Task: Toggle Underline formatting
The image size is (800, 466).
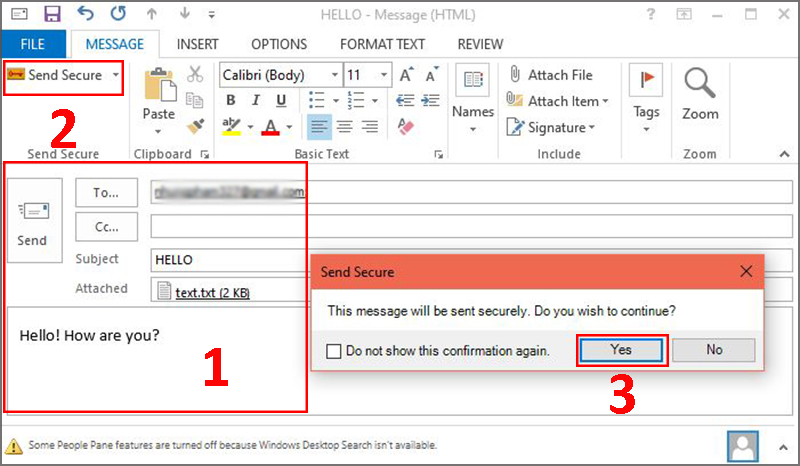Action: click(281, 100)
